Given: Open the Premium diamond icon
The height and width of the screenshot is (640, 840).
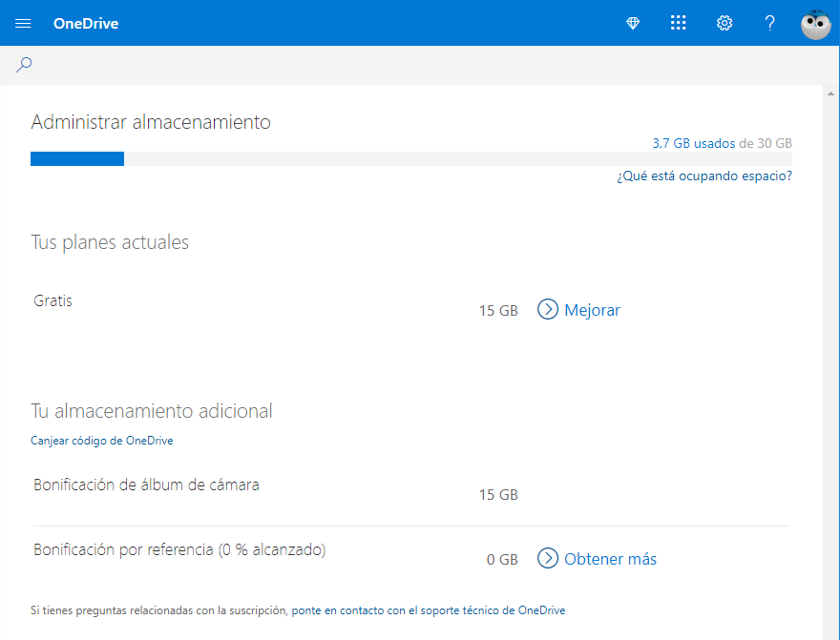Looking at the screenshot, I should tap(633, 23).
